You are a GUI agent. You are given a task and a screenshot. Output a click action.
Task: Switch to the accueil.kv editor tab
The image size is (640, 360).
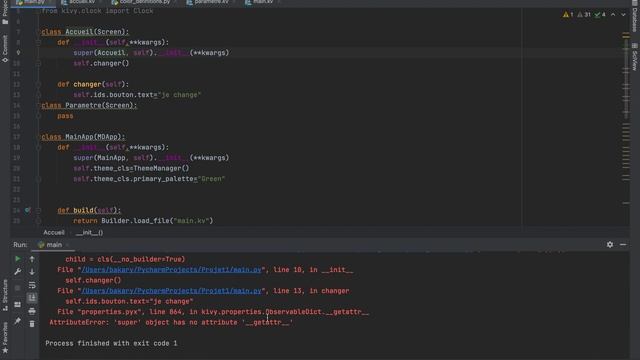[x=78, y=2]
